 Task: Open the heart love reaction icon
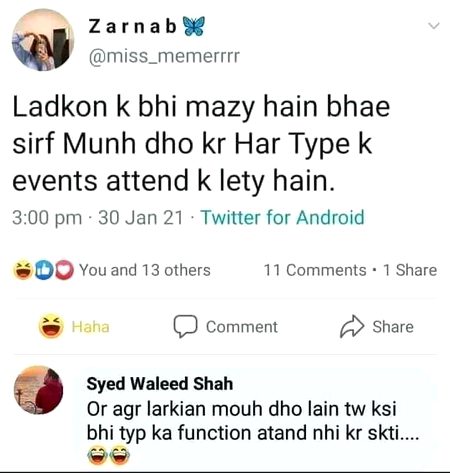coord(64,270)
